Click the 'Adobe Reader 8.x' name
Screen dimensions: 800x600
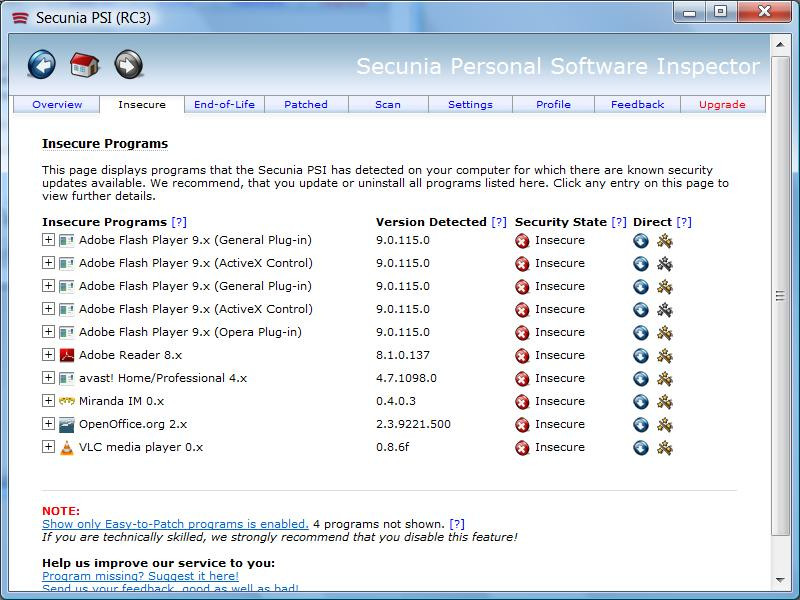(131, 355)
